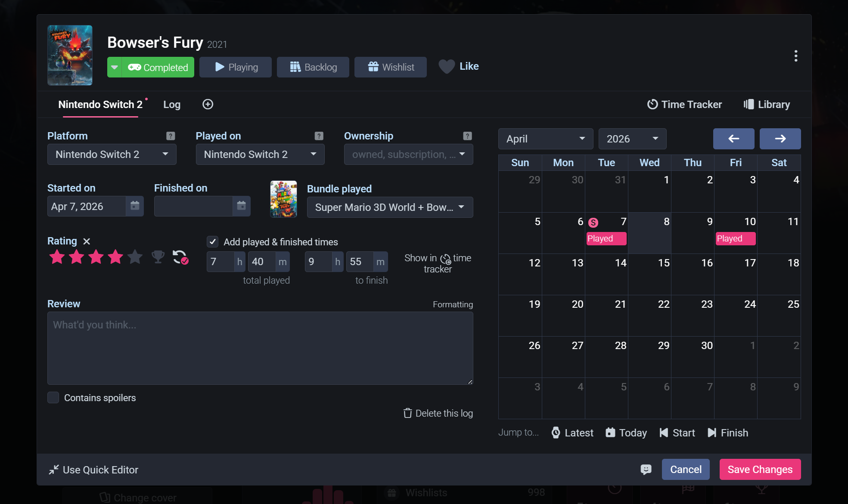
Task: Mark game as Completed
Action: (158, 67)
